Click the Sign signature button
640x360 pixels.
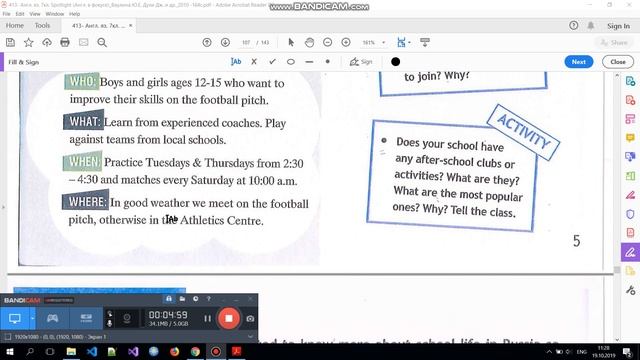tap(361, 62)
